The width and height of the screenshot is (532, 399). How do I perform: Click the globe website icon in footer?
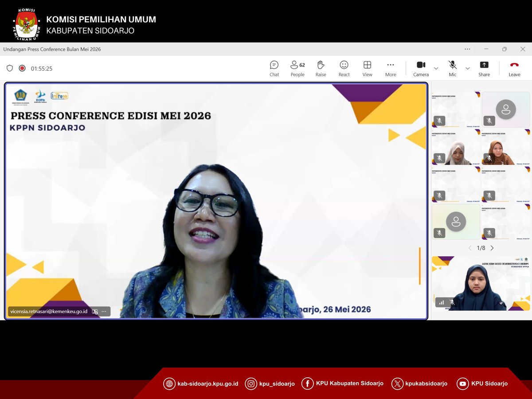click(x=169, y=384)
